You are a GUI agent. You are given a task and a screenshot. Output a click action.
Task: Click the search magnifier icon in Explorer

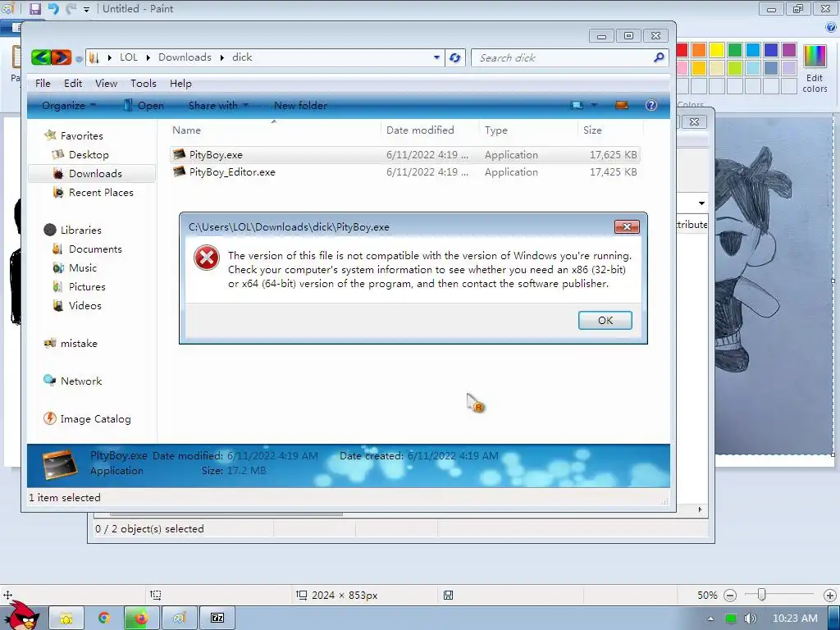pyautogui.click(x=659, y=57)
